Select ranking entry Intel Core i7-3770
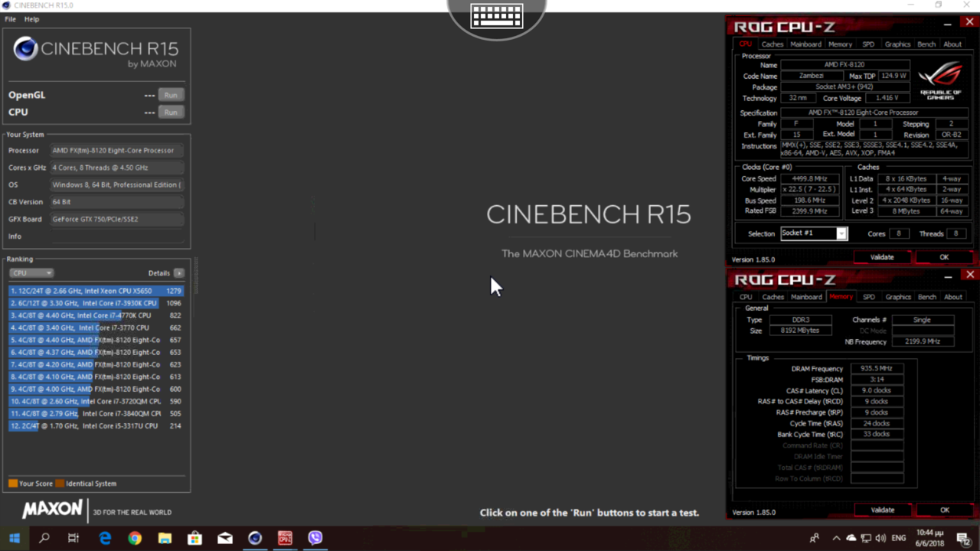 tap(96, 328)
